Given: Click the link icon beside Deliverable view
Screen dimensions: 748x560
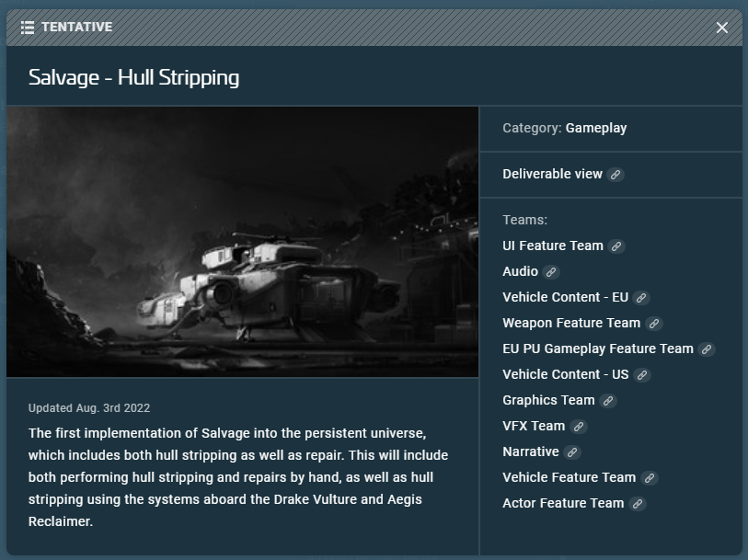Looking at the screenshot, I should (x=616, y=175).
